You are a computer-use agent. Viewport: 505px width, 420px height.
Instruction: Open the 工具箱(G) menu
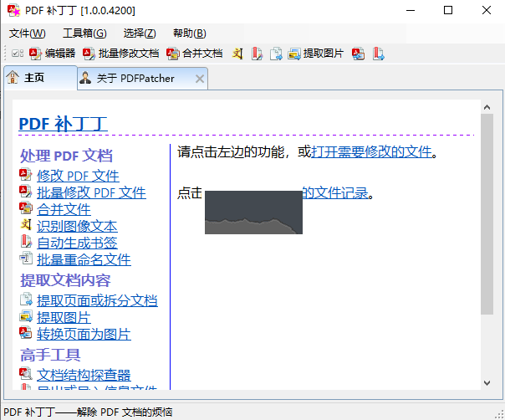pyautogui.click(x=84, y=33)
